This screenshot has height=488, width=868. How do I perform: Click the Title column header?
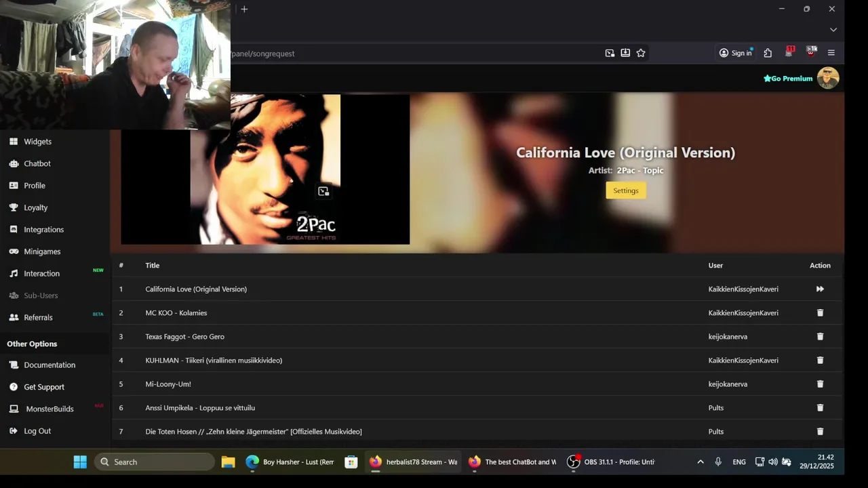[x=152, y=266]
